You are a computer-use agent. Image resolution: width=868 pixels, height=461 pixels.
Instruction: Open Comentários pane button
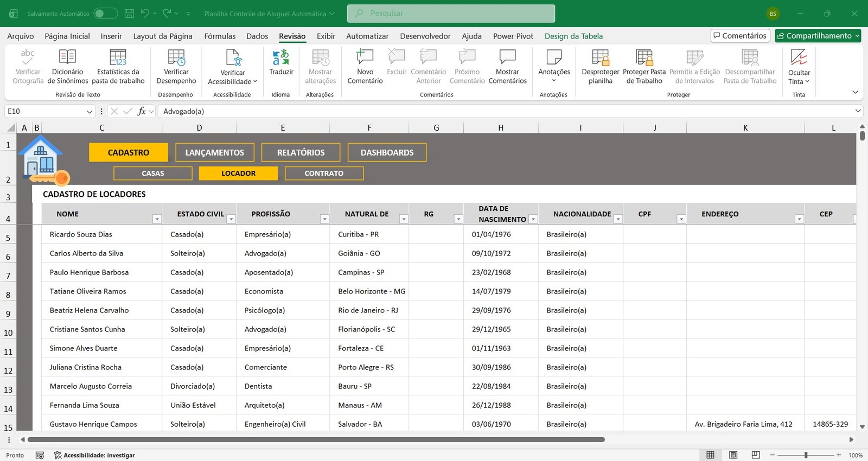click(741, 36)
